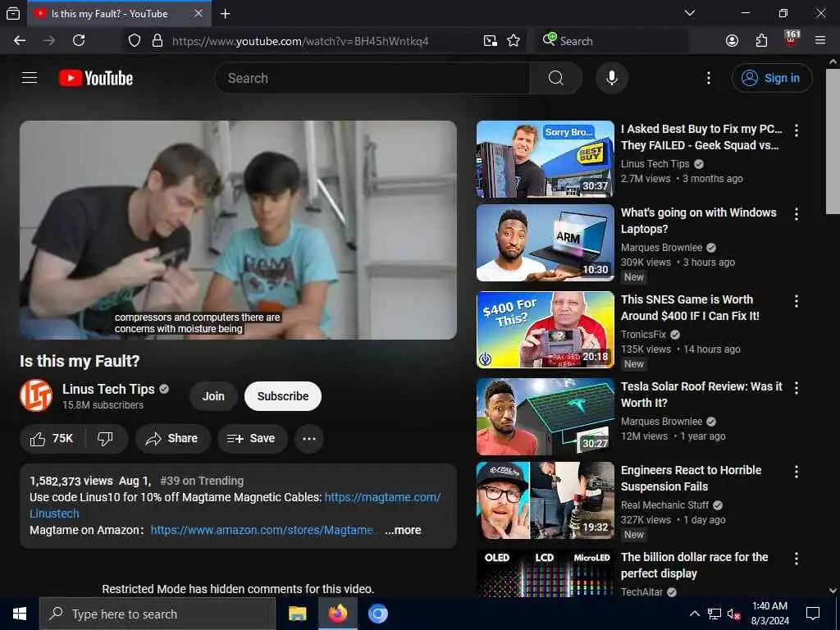The height and width of the screenshot is (630, 840).
Task: Open 'What's going on with Windows Laptops?' title
Action: [699, 221]
